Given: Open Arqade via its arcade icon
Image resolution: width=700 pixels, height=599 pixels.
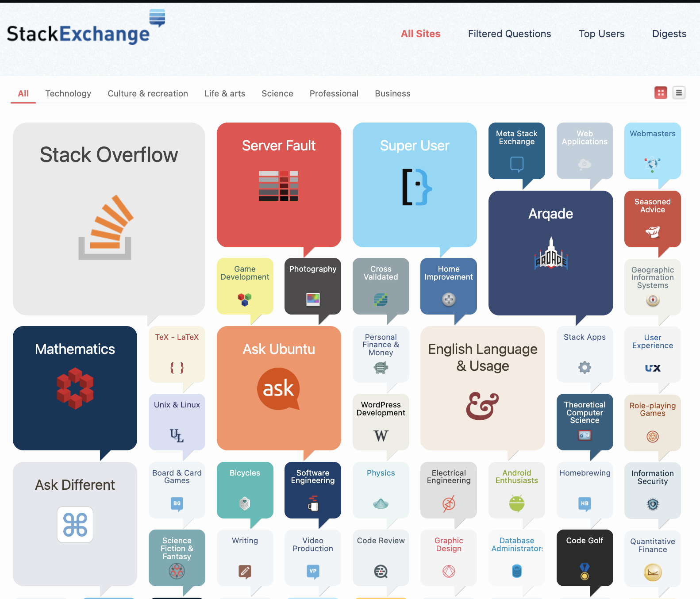Looking at the screenshot, I should (551, 254).
